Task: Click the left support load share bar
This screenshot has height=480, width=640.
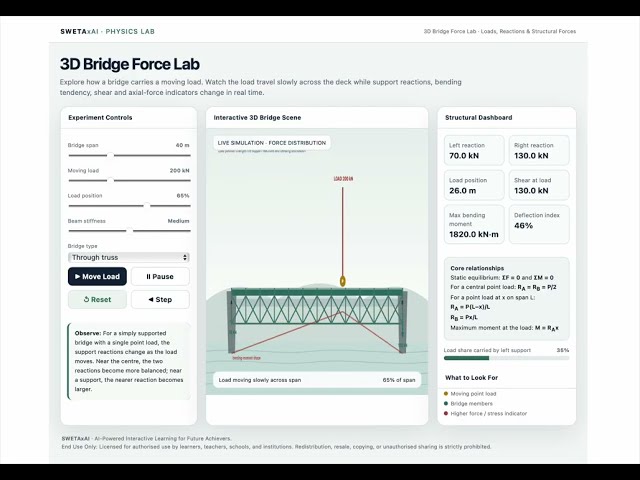Action: 506,358
